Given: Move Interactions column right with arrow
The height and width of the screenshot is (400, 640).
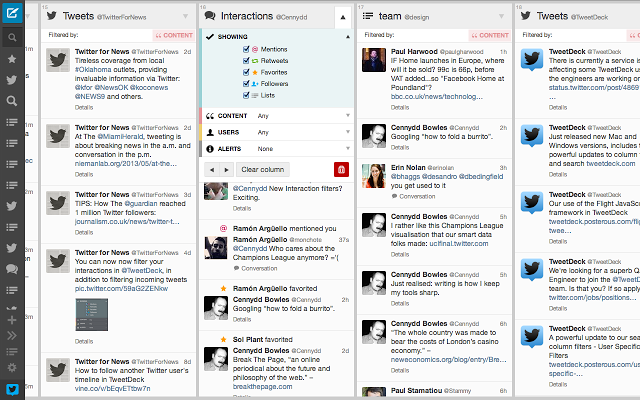Looking at the screenshot, I should (227, 170).
